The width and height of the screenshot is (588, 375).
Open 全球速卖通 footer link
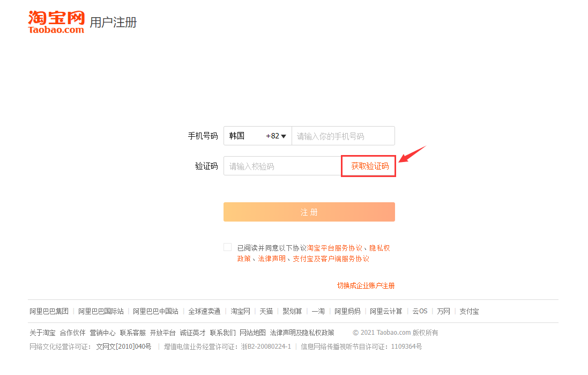pos(204,311)
